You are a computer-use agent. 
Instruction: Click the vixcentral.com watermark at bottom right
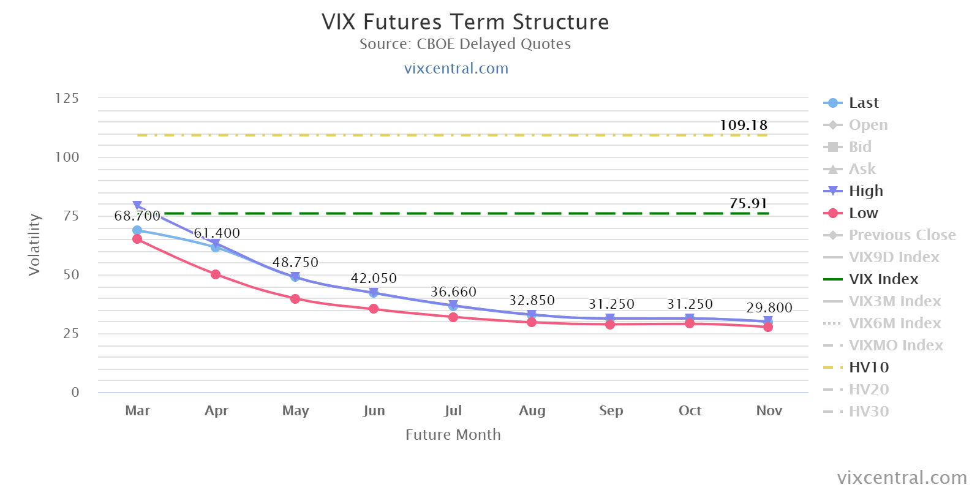pyautogui.click(x=902, y=478)
